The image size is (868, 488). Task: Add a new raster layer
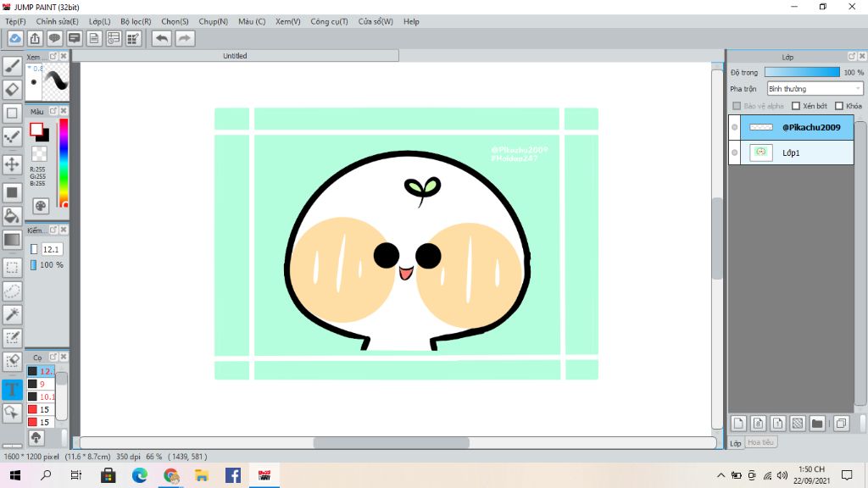(738, 424)
